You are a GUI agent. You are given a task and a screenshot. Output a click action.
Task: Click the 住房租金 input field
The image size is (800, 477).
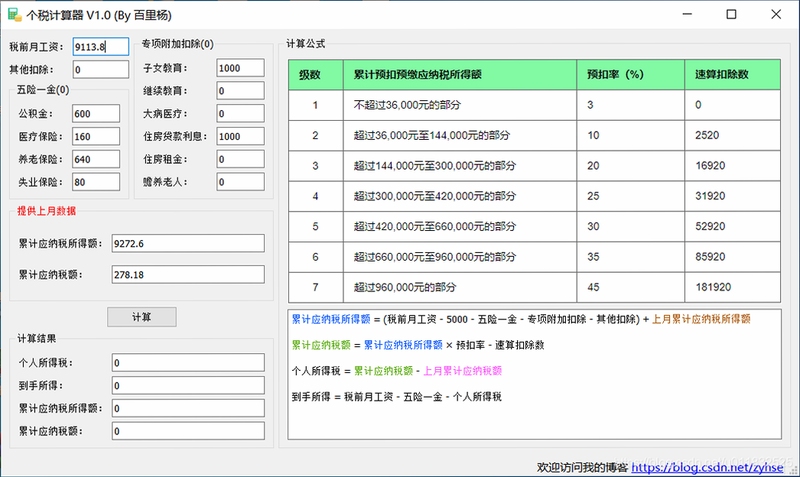coord(240,159)
